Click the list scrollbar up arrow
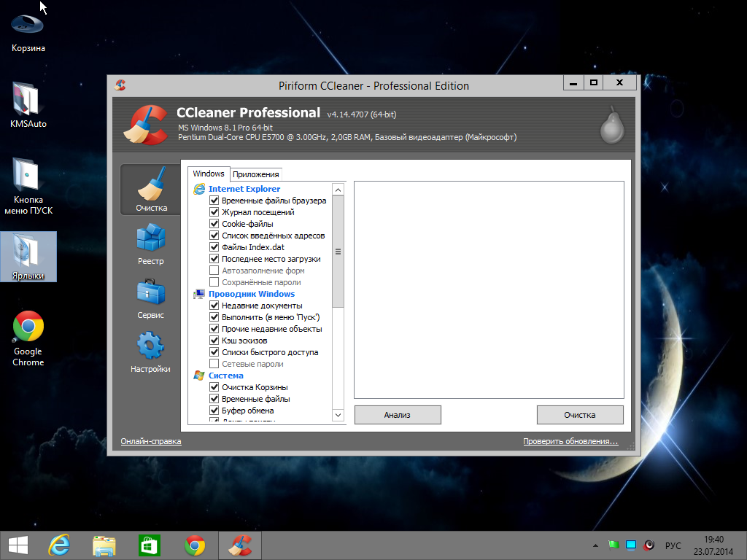 point(338,190)
